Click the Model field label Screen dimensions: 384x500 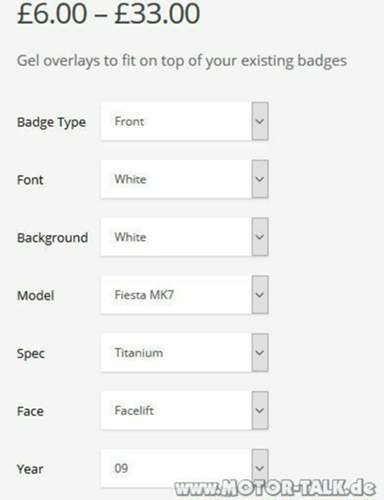[36, 295]
